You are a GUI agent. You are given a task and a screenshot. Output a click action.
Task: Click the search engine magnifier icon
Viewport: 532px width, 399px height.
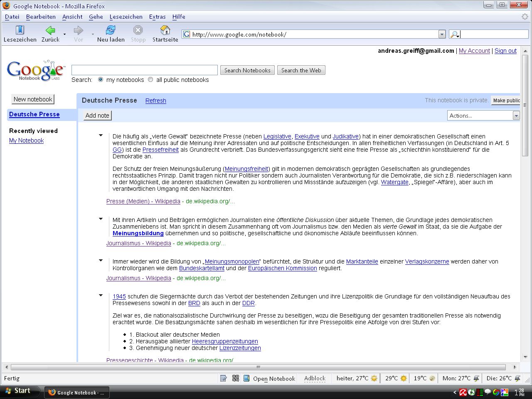point(454,34)
